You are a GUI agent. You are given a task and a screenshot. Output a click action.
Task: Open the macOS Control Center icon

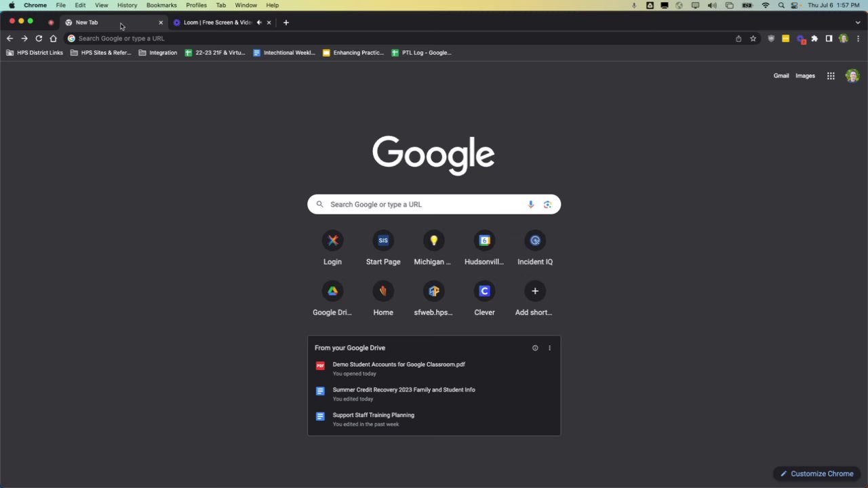point(795,5)
